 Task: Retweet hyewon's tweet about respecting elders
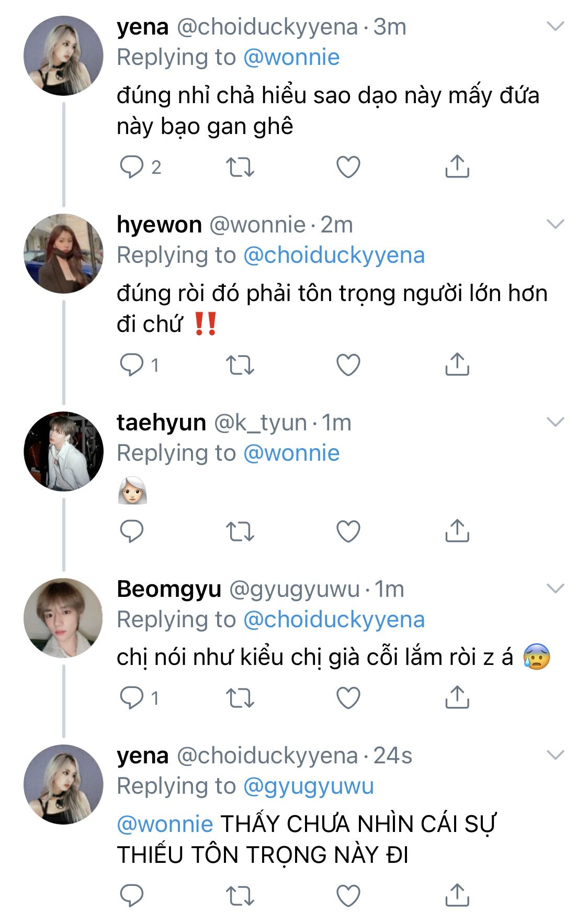240,365
